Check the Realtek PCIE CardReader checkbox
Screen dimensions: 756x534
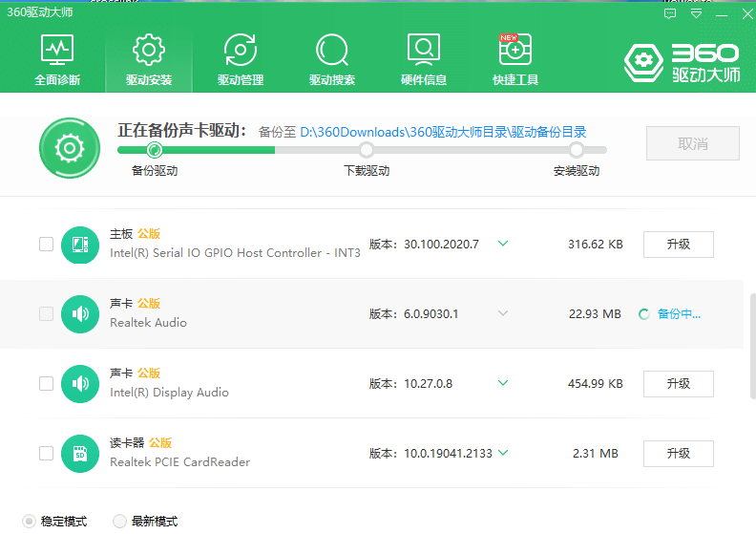pos(46,453)
